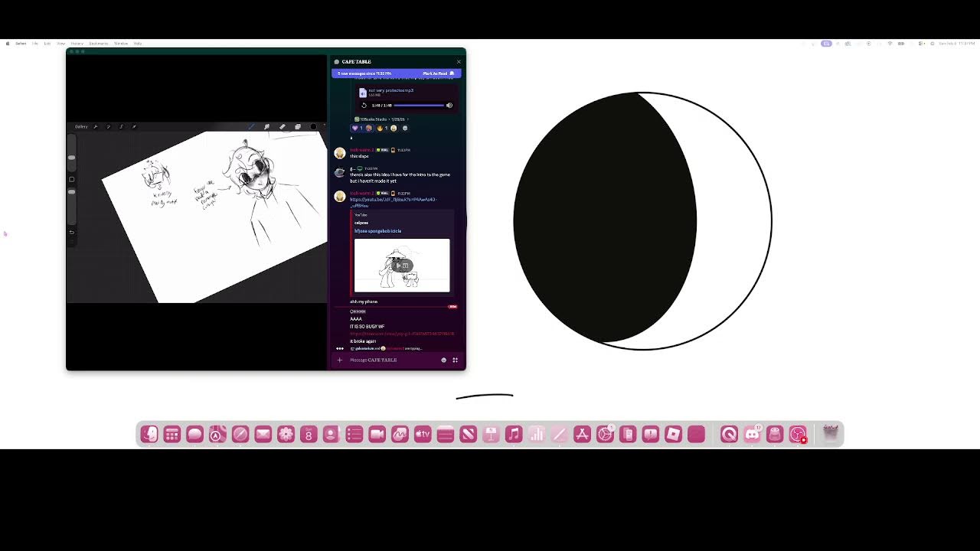980x551 pixels.
Task: Open the black active color circle
Action: point(313,126)
